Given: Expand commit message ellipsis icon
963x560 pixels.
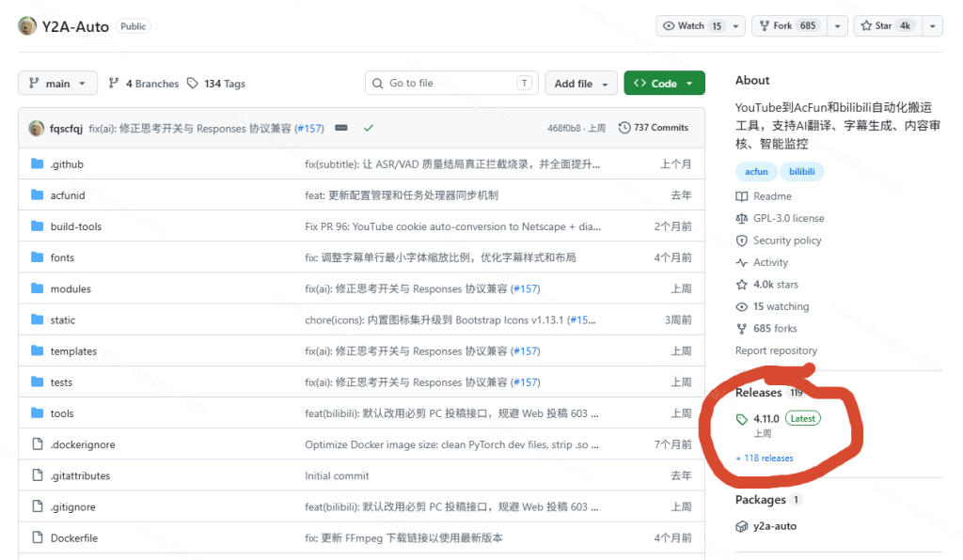Looking at the screenshot, I should [x=341, y=128].
